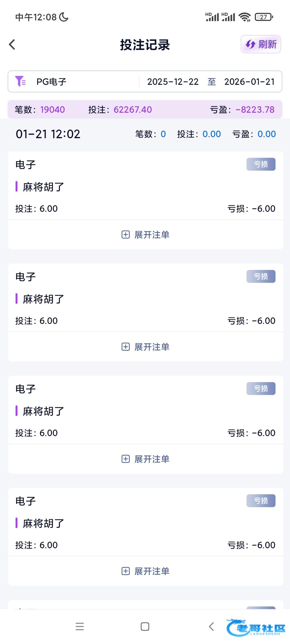Tap the plus icon in the fourth bet card

coord(126,571)
